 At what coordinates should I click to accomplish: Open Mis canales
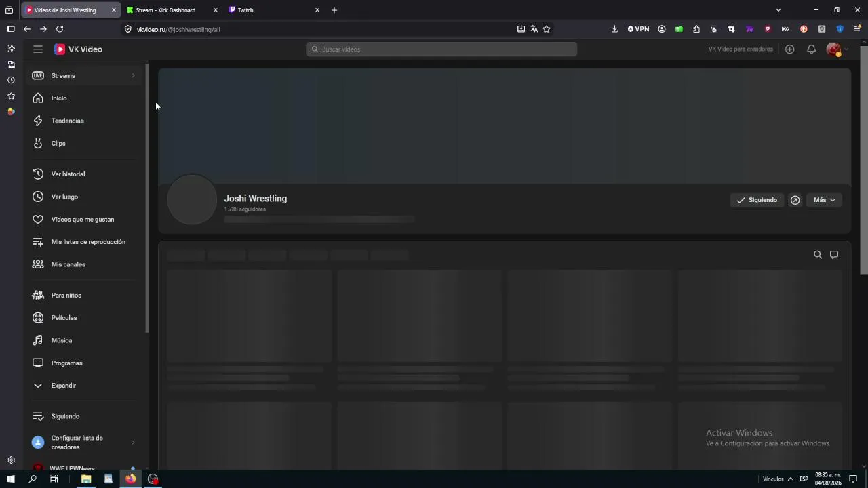point(84,264)
